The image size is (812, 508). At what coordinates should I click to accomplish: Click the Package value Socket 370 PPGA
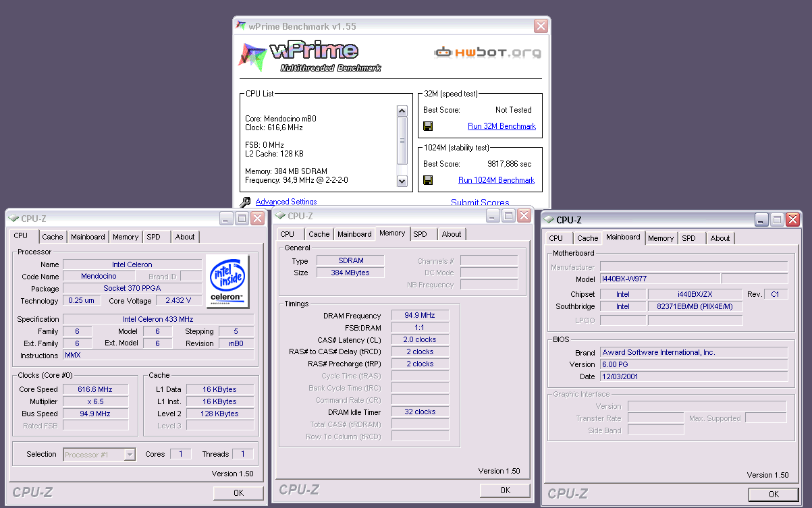(132, 289)
